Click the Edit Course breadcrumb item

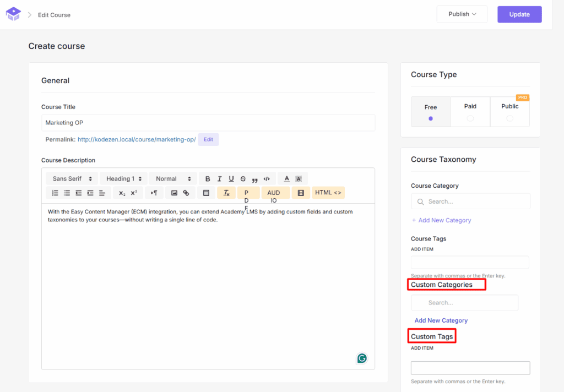coord(53,15)
